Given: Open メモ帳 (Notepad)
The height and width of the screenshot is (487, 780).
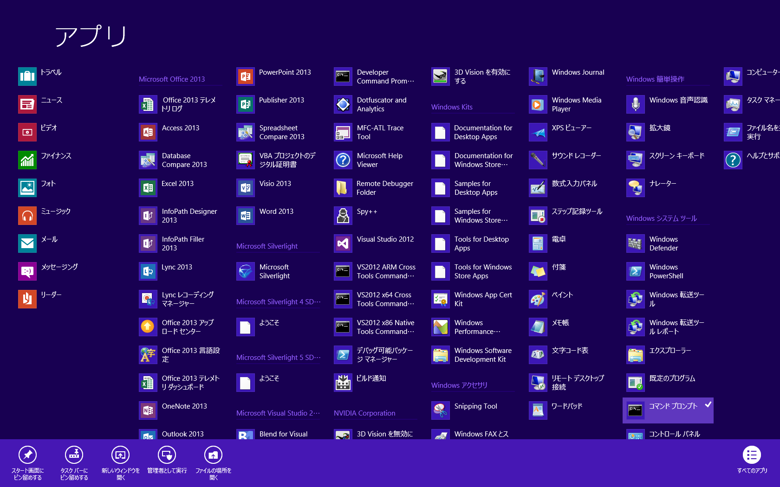Looking at the screenshot, I should (x=549, y=327).
